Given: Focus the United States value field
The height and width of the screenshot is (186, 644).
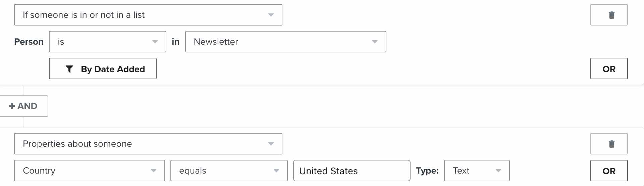Looking at the screenshot, I should pos(352,171).
